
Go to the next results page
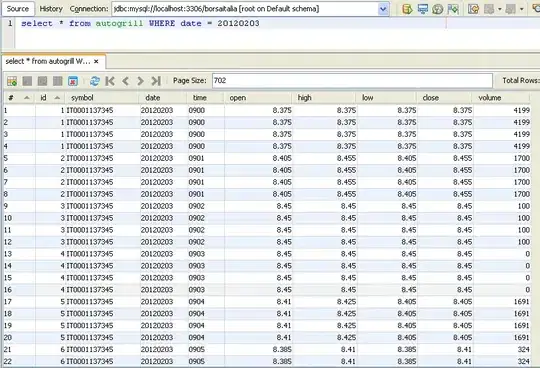(x=140, y=81)
